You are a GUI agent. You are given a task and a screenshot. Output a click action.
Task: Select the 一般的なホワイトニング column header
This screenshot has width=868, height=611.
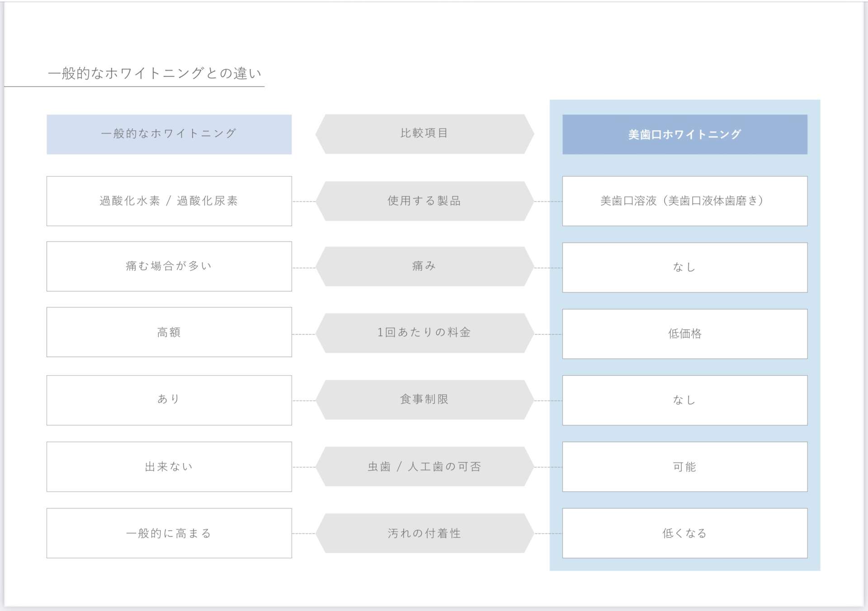[169, 134]
